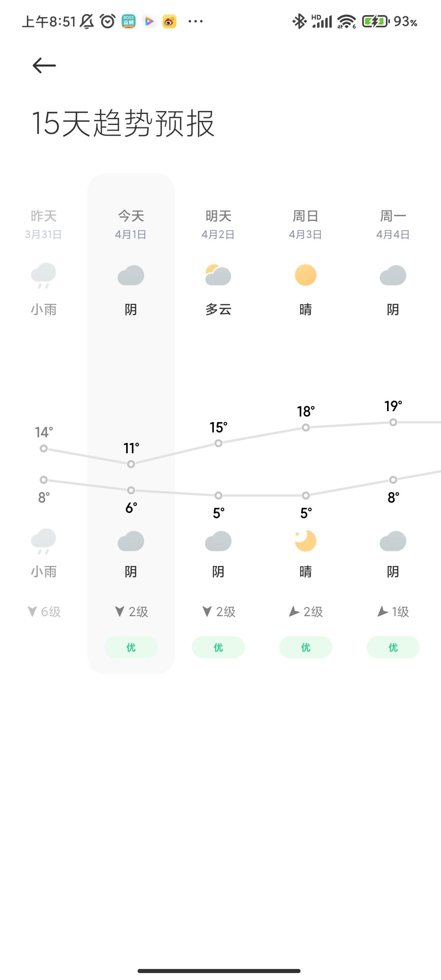Tap the BOSS直聘 status bar icon
This screenshot has height=980, width=441.
click(129, 21)
